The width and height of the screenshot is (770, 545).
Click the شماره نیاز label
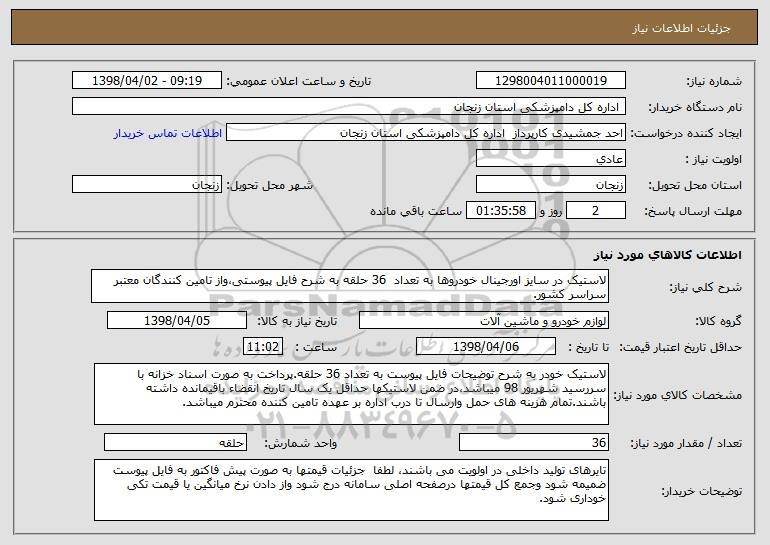(714, 81)
